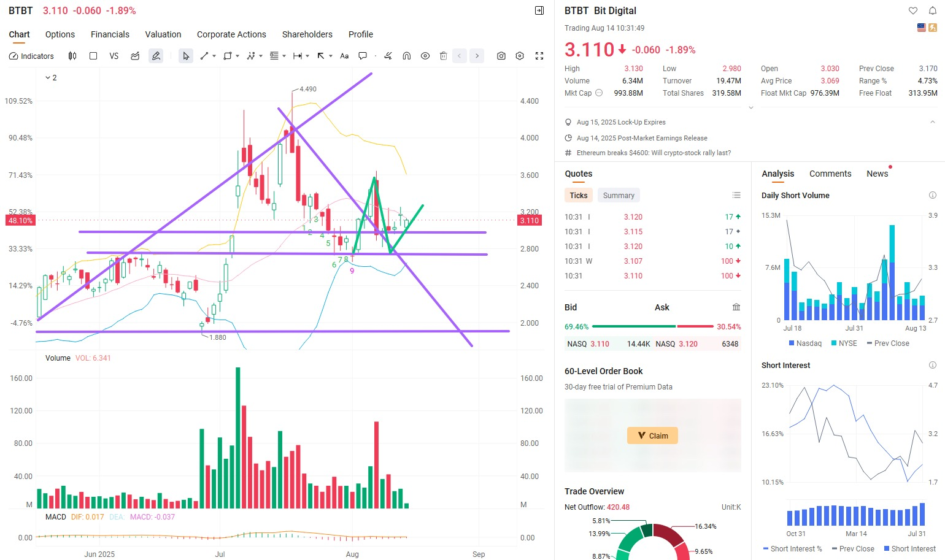Add BTBT to favorites heart
The image size is (945, 560).
(x=913, y=10)
